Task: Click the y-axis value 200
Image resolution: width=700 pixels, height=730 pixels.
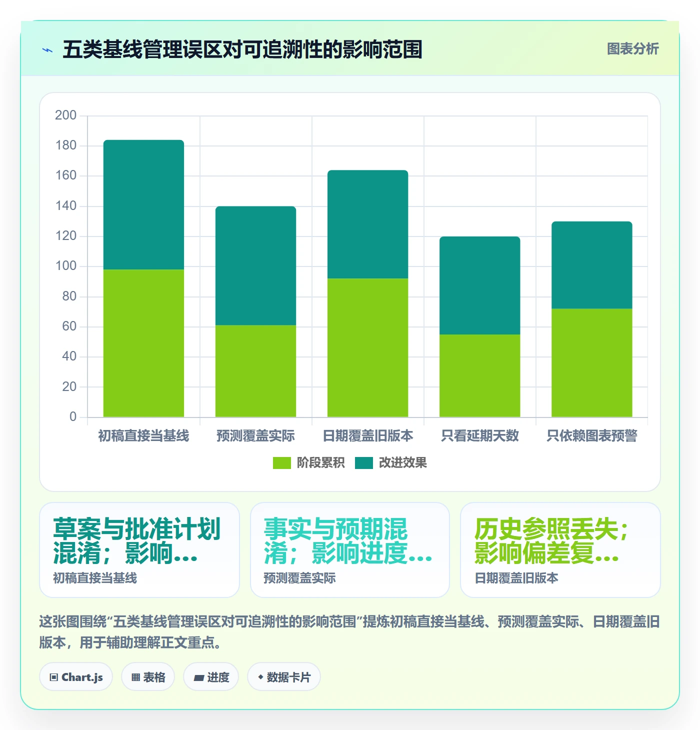Action: pos(65,115)
